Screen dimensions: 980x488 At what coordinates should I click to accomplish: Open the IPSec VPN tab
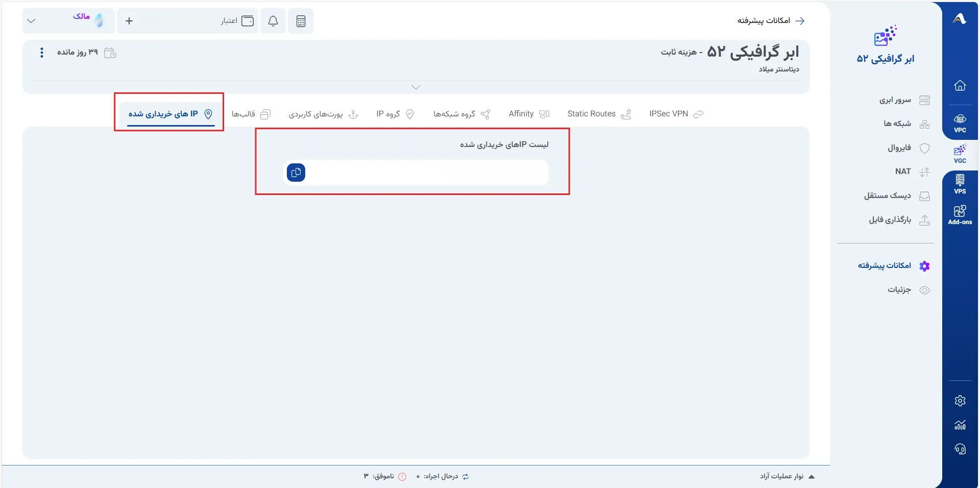(x=676, y=114)
